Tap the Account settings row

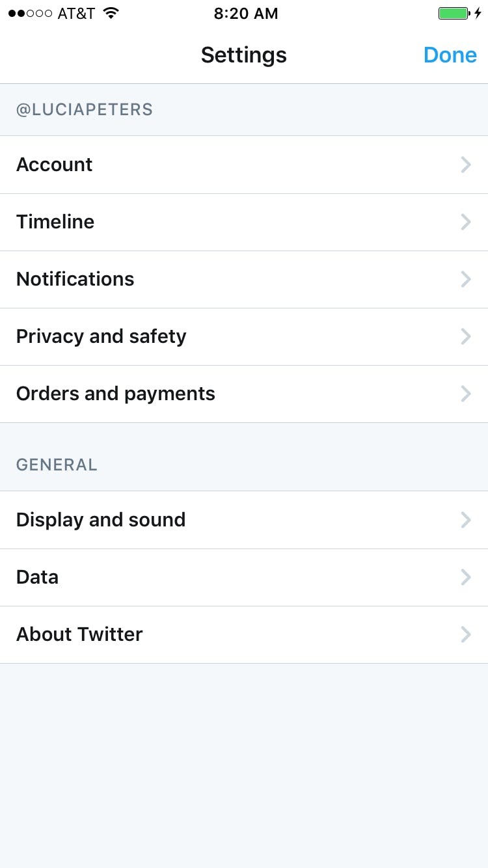pos(55,165)
